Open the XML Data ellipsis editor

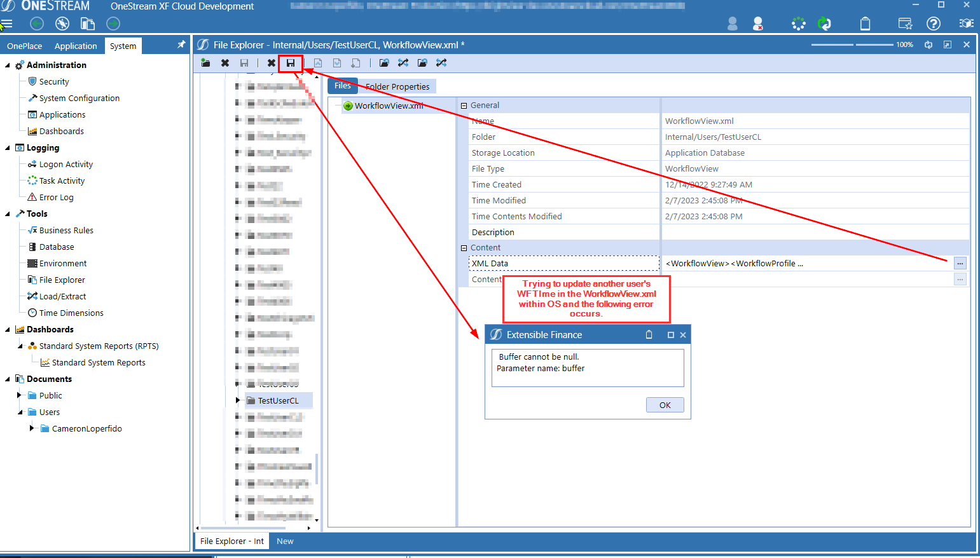tap(960, 262)
